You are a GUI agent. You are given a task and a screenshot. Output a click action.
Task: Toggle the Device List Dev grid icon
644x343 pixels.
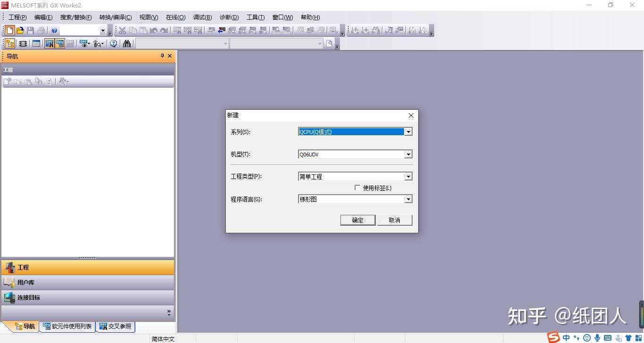[60, 44]
